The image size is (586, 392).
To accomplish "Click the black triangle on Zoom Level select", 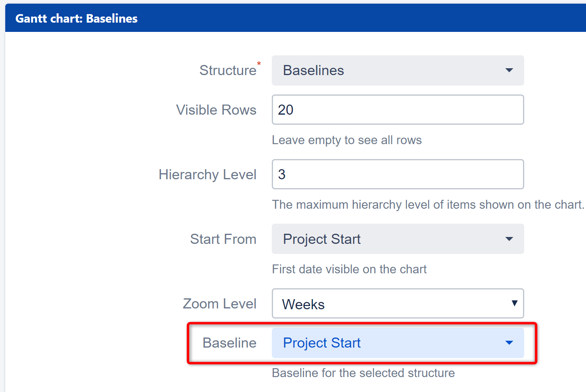I will pos(514,303).
